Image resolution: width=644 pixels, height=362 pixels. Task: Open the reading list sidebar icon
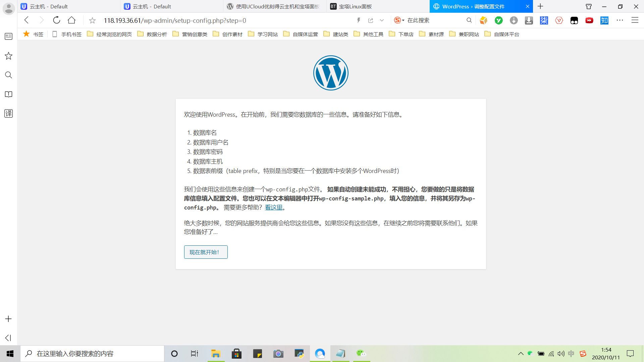(x=9, y=94)
